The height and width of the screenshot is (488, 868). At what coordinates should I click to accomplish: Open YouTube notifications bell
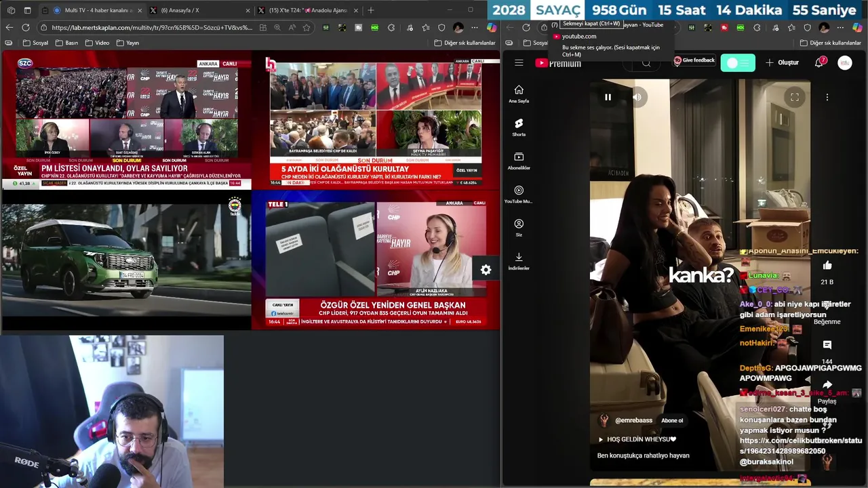point(819,62)
